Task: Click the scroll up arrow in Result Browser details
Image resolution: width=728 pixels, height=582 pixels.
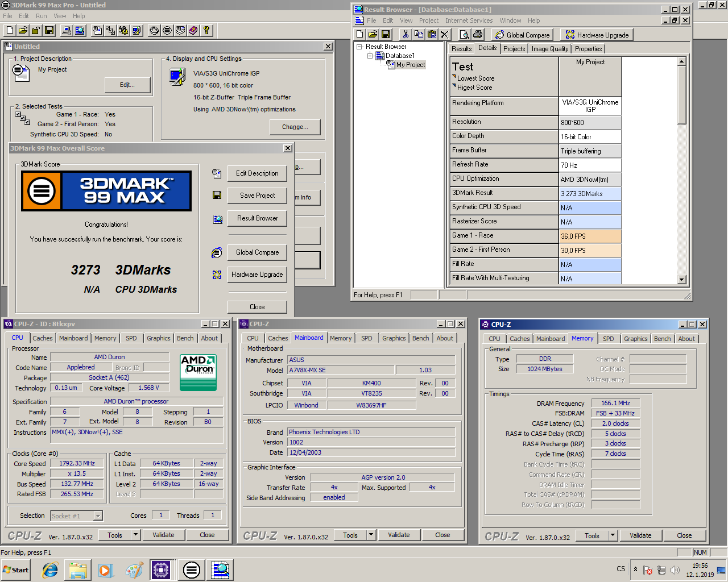Action: [x=682, y=62]
